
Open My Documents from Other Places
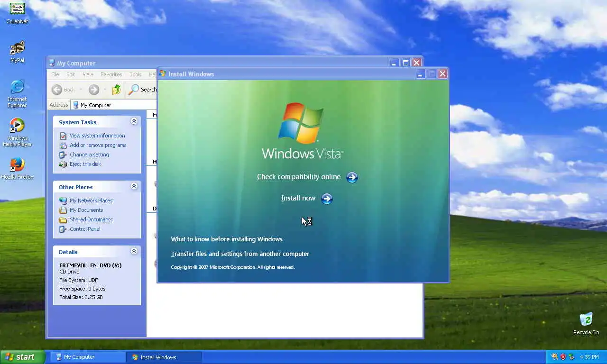pos(86,210)
